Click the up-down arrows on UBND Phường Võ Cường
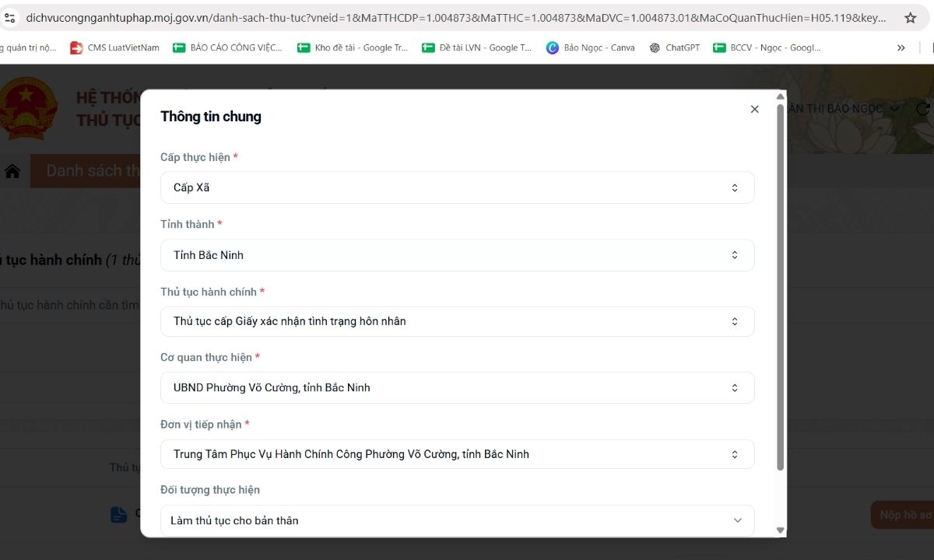The image size is (934, 560). [734, 387]
